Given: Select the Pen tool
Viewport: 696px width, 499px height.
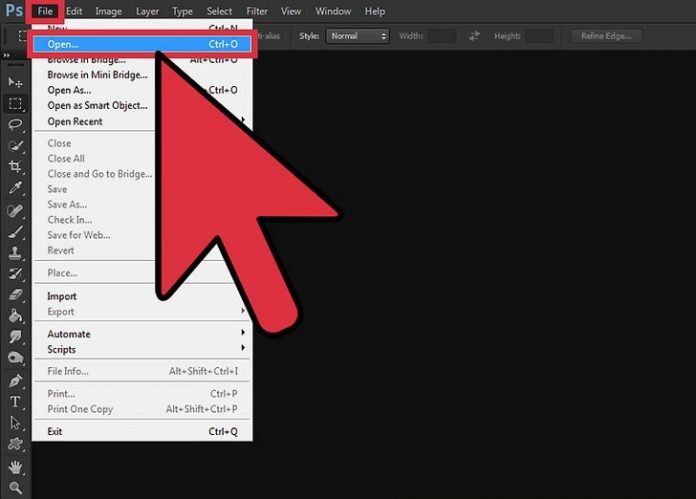Looking at the screenshot, I should (15, 380).
